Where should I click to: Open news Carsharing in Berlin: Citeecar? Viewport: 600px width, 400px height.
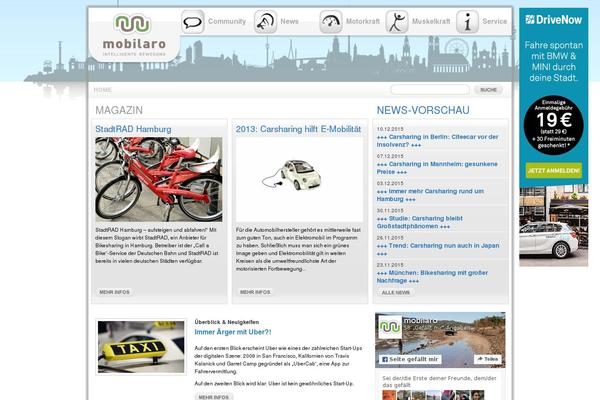click(437, 141)
